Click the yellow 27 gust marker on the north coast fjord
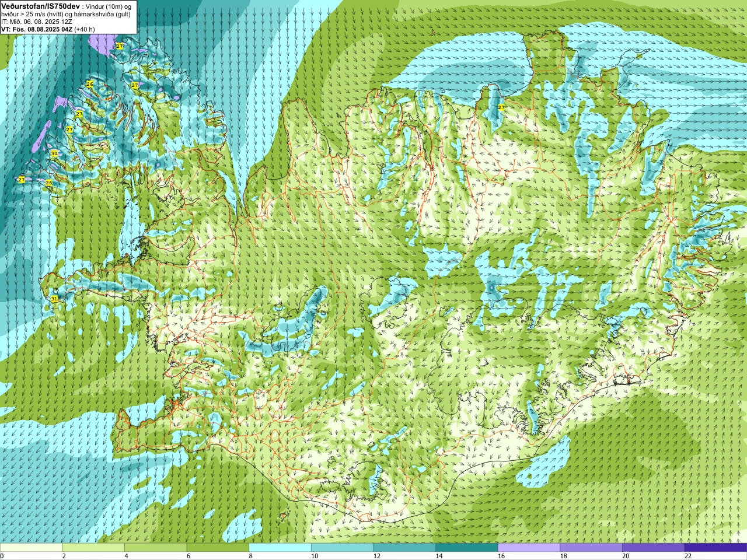 coord(501,107)
